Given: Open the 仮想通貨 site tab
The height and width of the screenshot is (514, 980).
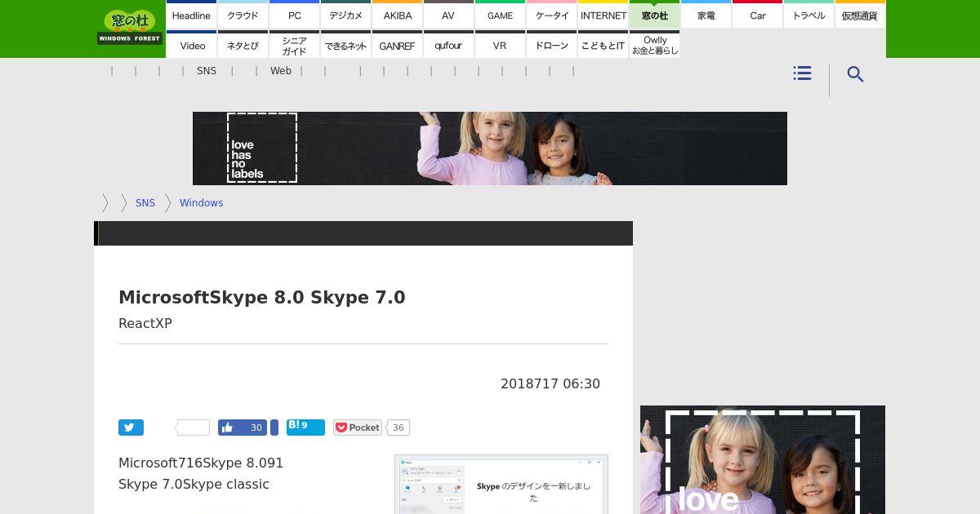Looking at the screenshot, I should pyautogui.click(x=860, y=15).
